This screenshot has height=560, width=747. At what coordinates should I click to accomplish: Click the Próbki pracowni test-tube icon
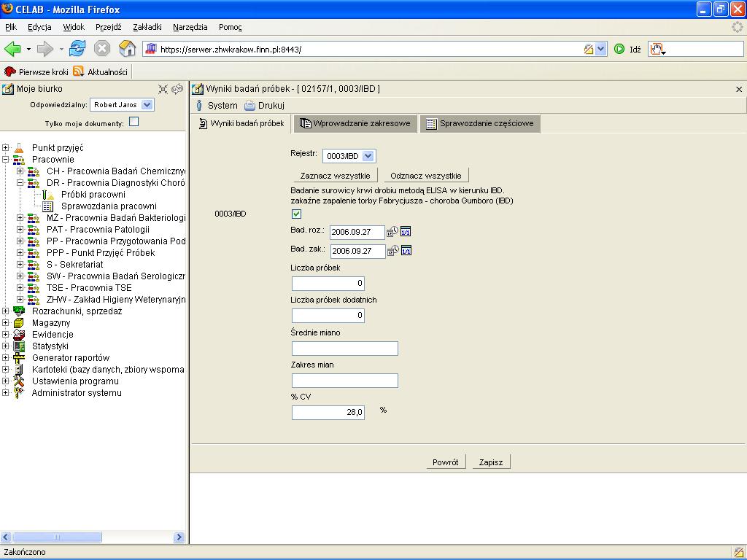tap(47, 194)
